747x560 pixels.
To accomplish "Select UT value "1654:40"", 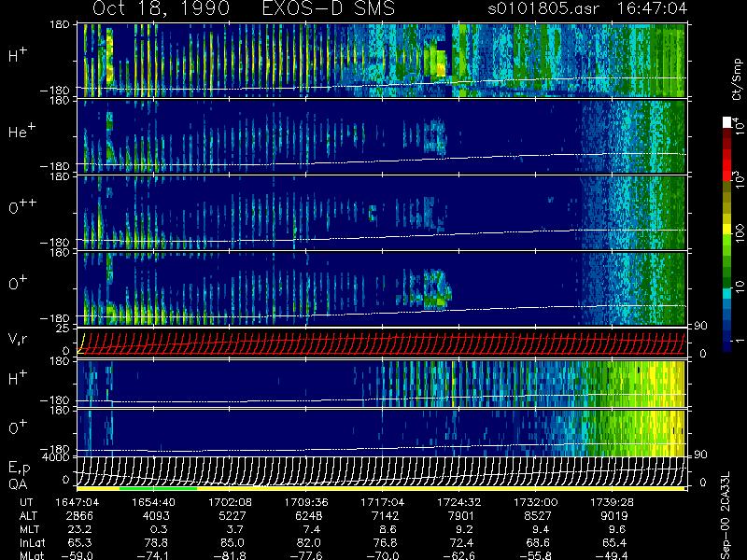I will (153, 502).
